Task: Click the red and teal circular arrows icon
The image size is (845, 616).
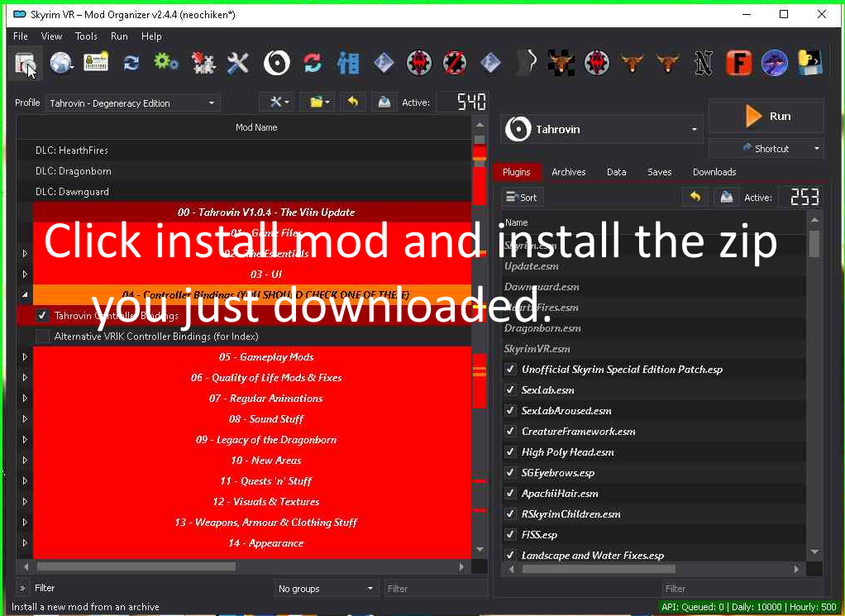Action: tap(313, 63)
